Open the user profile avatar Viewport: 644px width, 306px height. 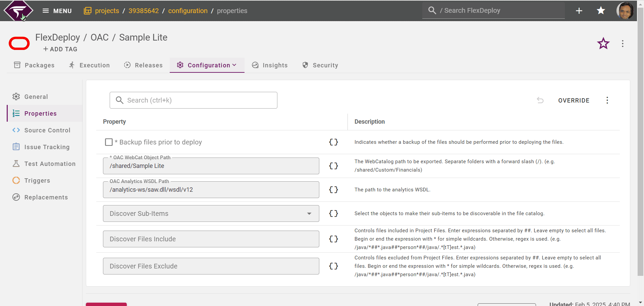pyautogui.click(x=625, y=11)
